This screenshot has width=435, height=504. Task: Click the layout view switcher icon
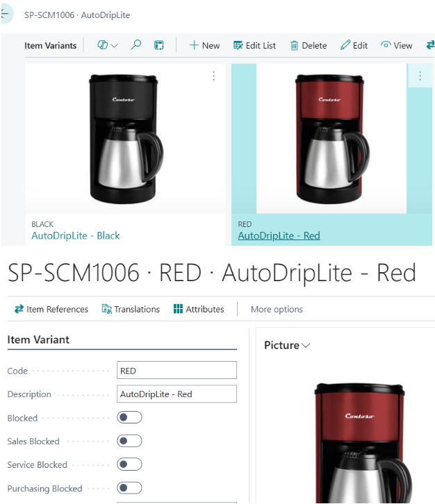click(x=158, y=45)
